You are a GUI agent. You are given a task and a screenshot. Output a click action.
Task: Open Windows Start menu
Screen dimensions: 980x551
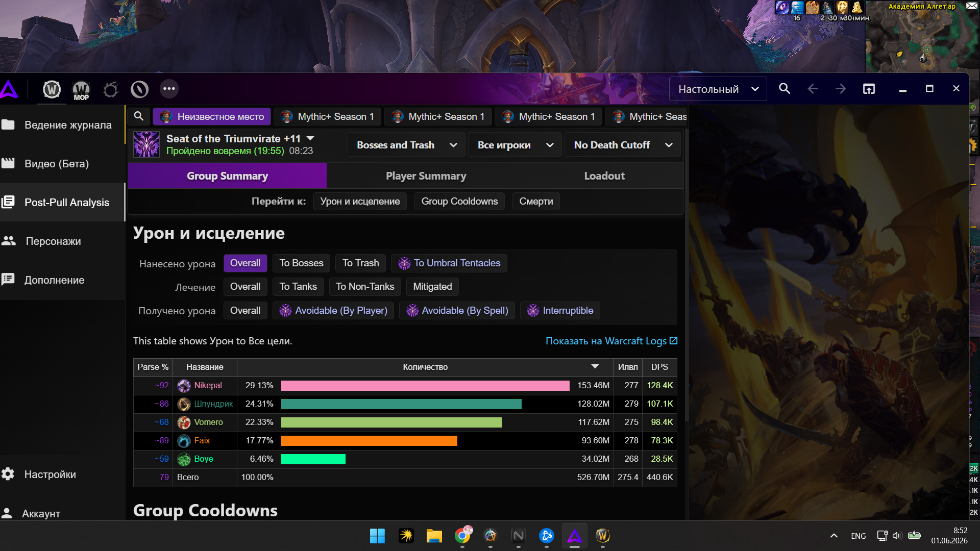pos(377,536)
